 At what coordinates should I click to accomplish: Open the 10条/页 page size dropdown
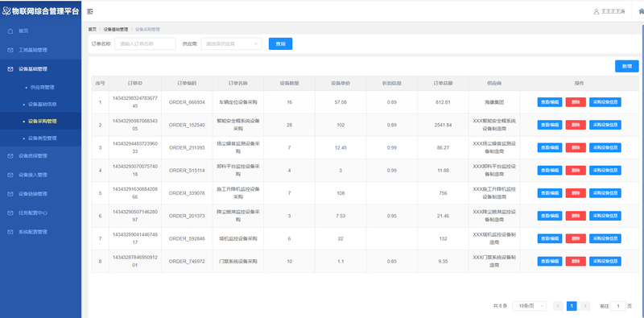tap(529, 306)
